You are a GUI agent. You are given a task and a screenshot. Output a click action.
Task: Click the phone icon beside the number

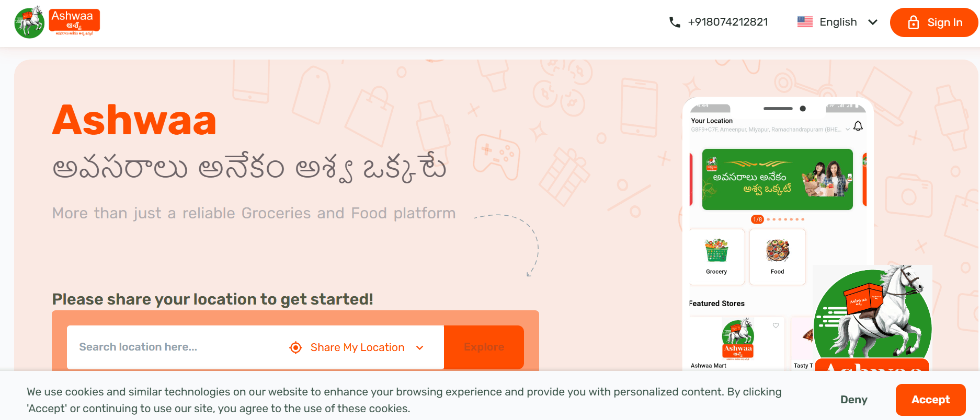click(675, 22)
